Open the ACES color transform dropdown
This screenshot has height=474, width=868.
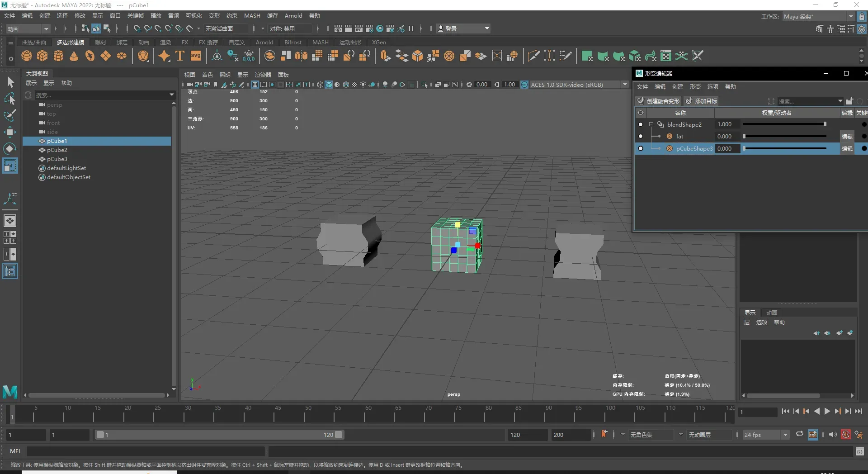point(625,85)
